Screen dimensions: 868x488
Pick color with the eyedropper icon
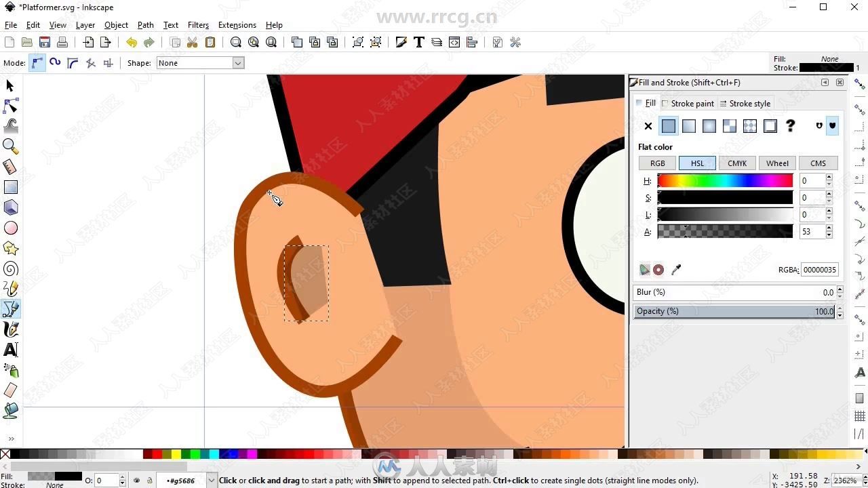675,270
